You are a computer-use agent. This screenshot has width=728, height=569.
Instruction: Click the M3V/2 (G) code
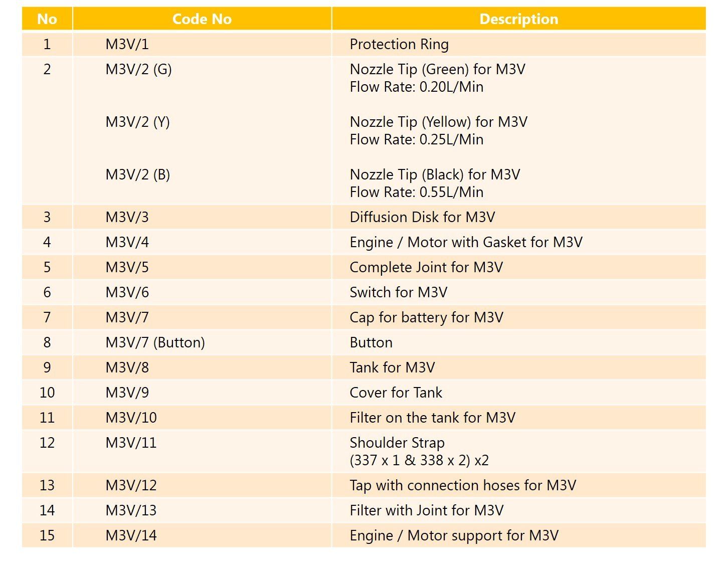(x=139, y=69)
